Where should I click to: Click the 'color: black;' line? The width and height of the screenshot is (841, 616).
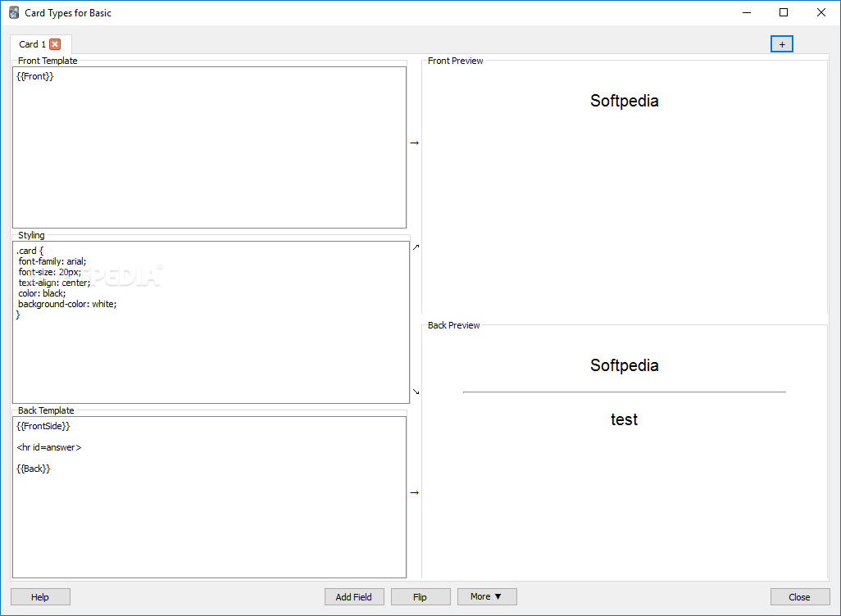(x=42, y=293)
